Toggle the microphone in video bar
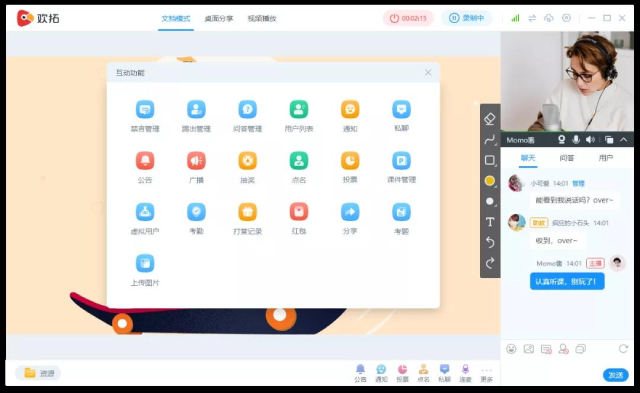The width and height of the screenshot is (640, 393). pyautogui.click(x=576, y=140)
